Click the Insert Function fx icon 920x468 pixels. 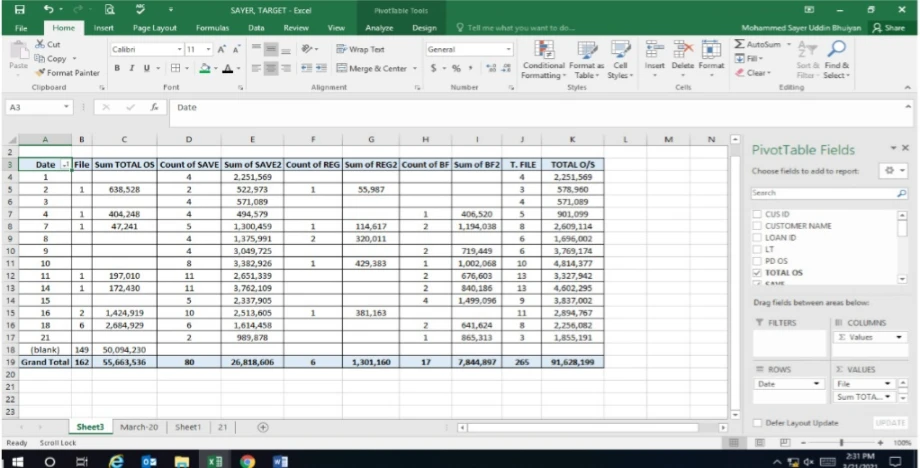[x=154, y=107]
